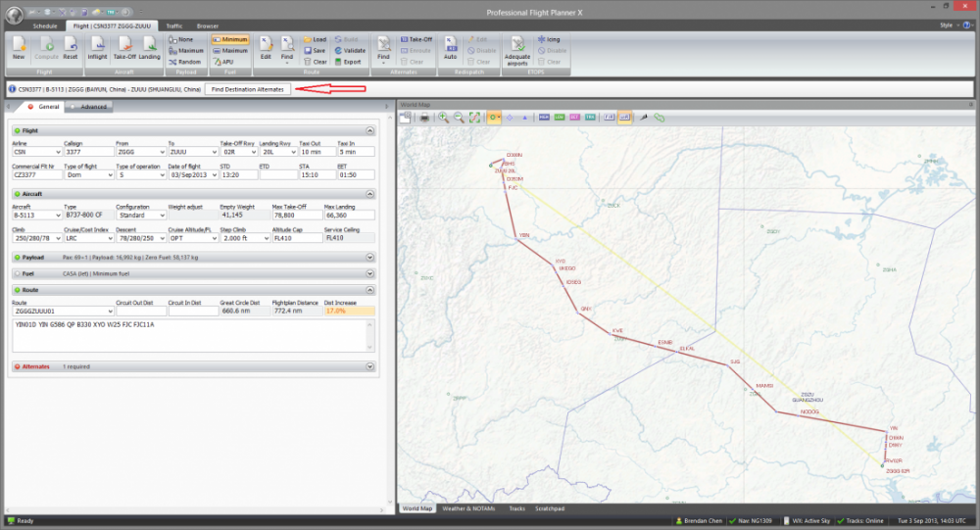
Task: Open the Advanced panel tab
Action: click(x=89, y=107)
